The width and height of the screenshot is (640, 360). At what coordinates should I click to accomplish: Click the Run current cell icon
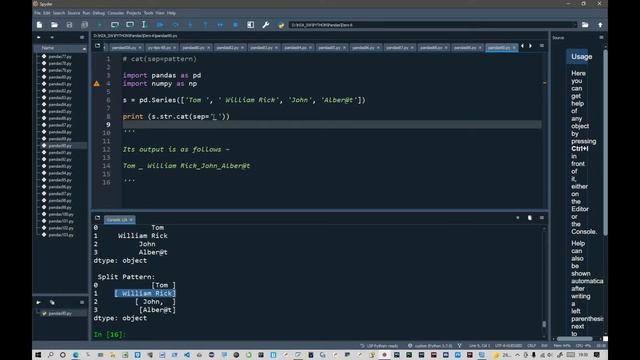point(115,25)
